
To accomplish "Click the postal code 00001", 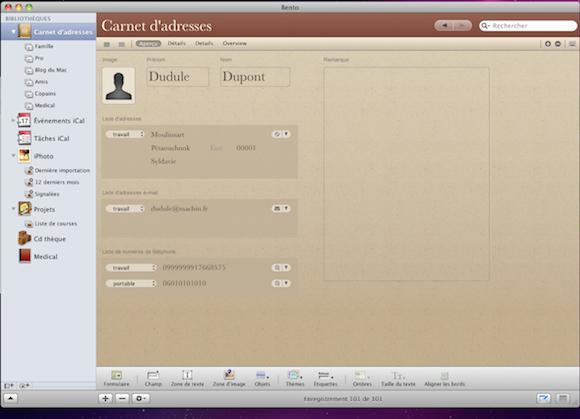I will tap(246, 148).
